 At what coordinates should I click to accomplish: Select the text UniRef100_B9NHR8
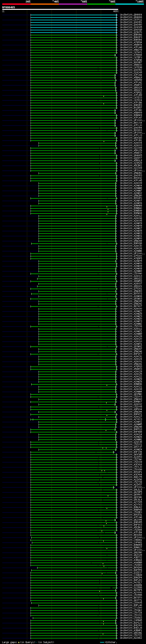(x=131, y=206)
